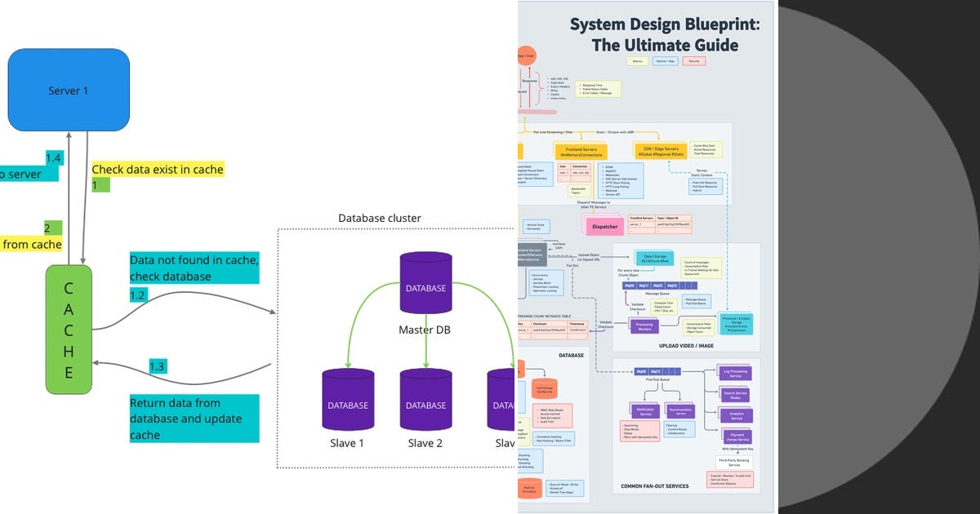Screen dimensions: 980x514
Task: Select the Frontend Servers box
Action: coord(581,152)
